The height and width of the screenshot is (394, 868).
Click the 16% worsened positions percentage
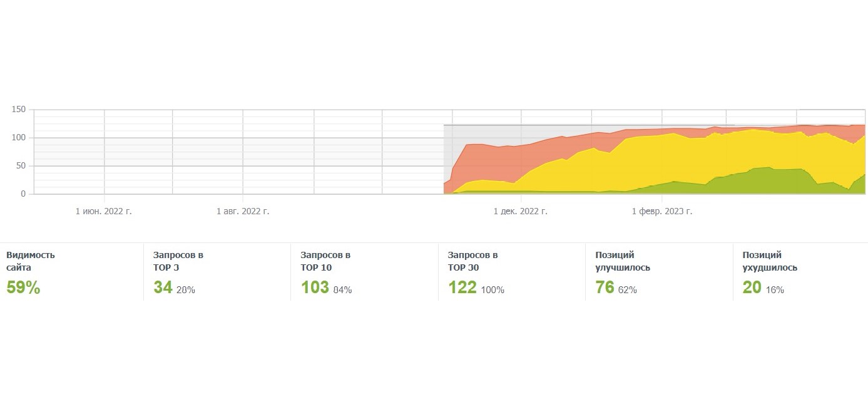click(x=775, y=290)
